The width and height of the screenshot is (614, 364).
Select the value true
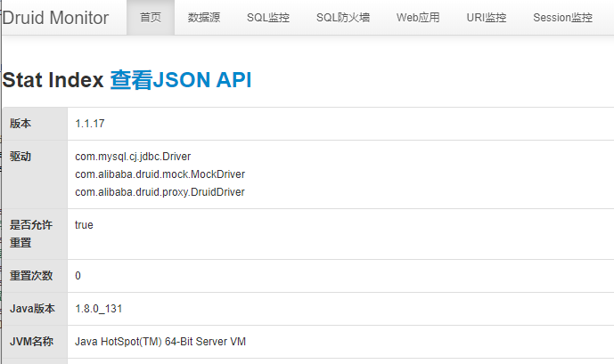[84, 225]
